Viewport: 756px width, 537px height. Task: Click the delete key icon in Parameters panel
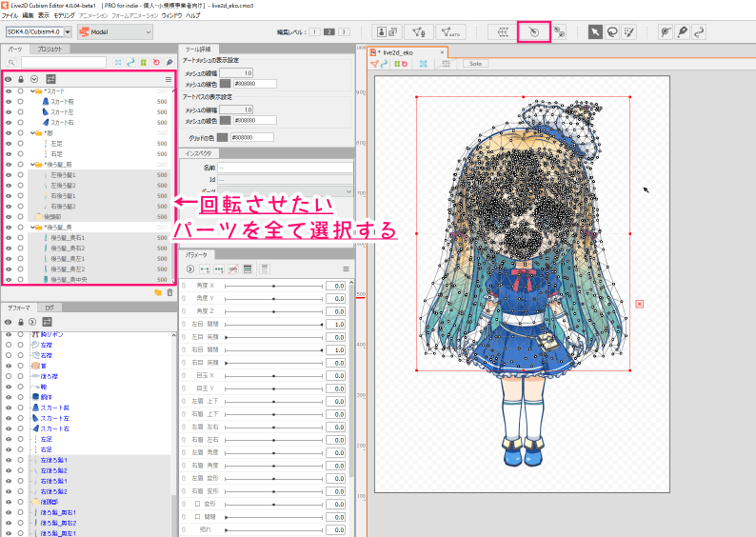point(233,269)
